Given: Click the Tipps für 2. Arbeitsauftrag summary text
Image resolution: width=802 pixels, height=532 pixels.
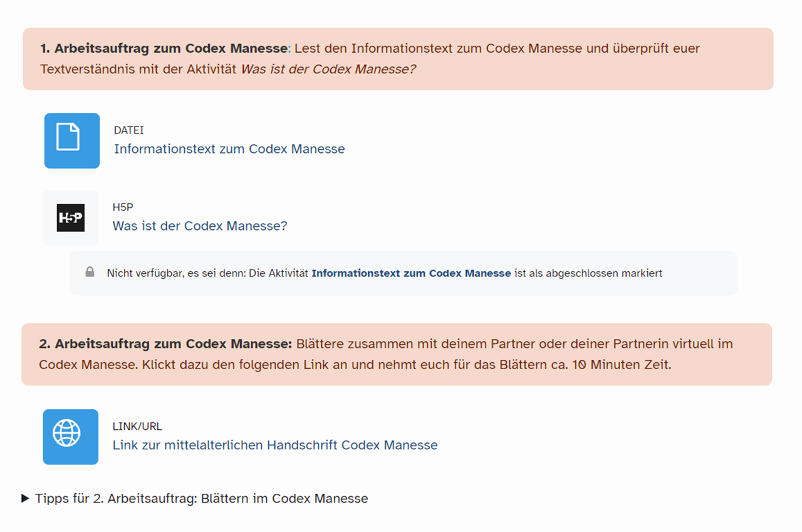Looking at the screenshot, I should pyautogui.click(x=201, y=499).
